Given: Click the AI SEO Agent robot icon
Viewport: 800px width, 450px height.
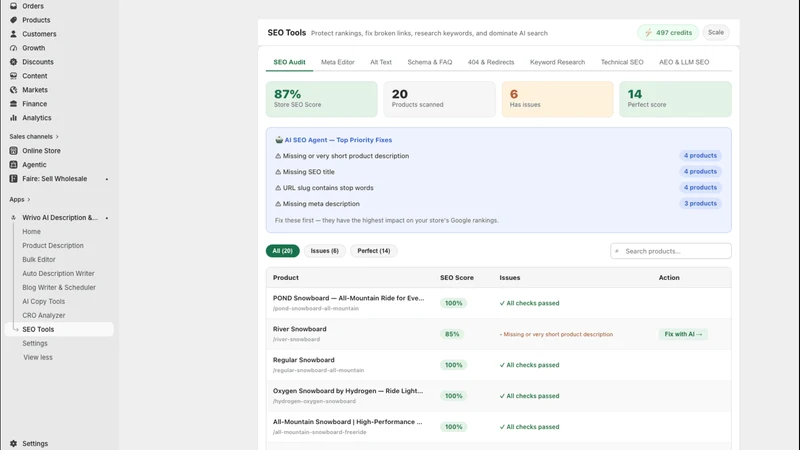Looking at the screenshot, I should click(279, 139).
